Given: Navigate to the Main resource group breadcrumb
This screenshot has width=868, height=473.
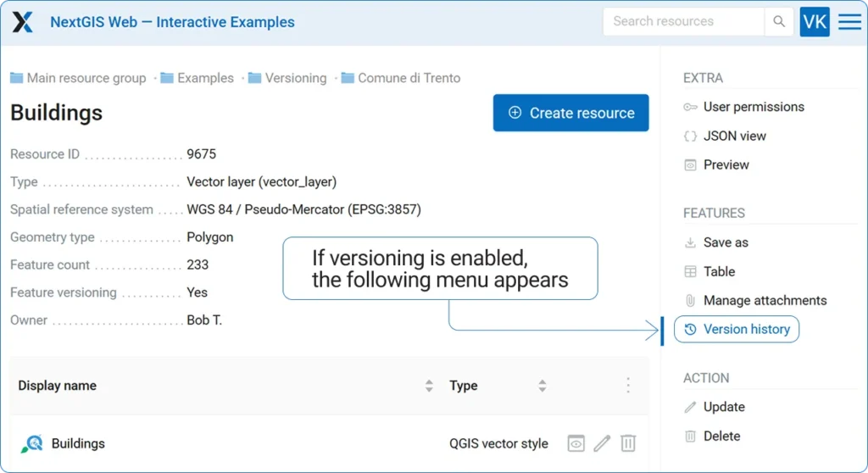Looking at the screenshot, I should (x=86, y=78).
